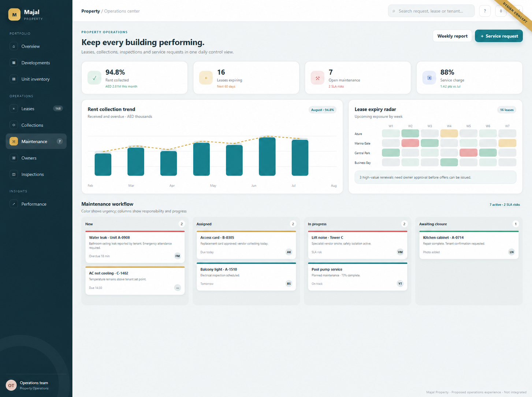Open the notifications counter showing 0
532x397 pixels.
tap(501, 11)
